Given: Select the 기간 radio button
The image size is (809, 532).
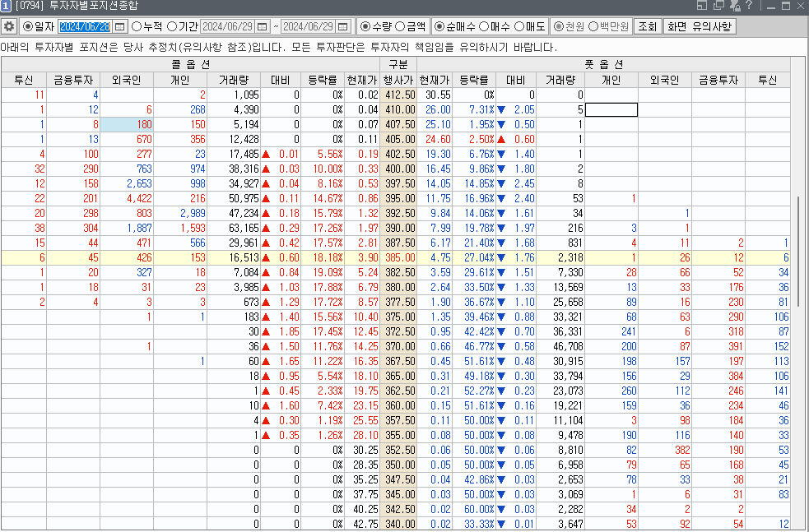Looking at the screenshot, I should (171, 26).
